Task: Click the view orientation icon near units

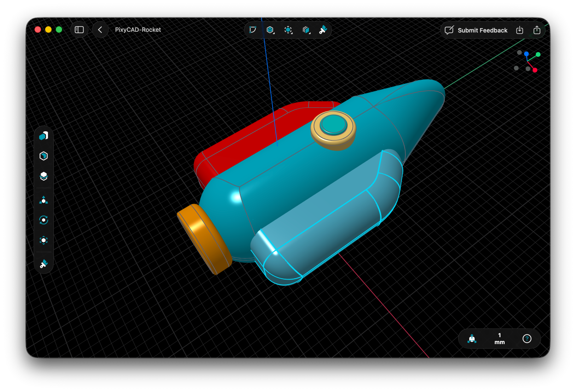Action: pos(471,339)
